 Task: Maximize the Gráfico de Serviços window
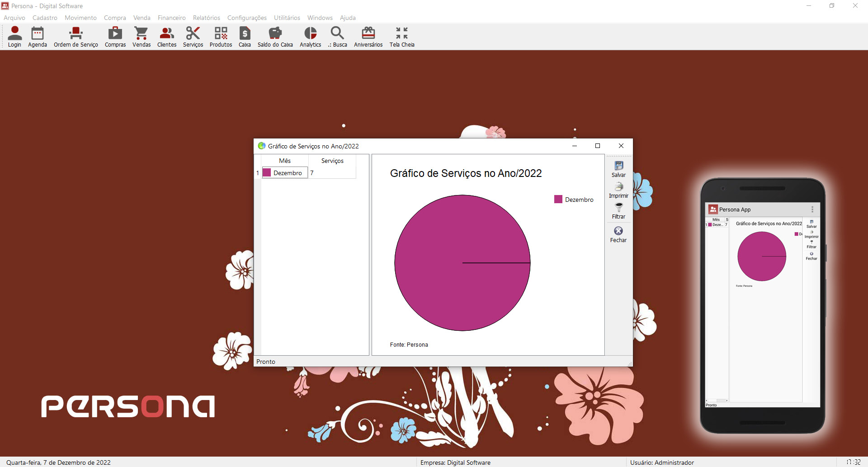(x=598, y=146)
